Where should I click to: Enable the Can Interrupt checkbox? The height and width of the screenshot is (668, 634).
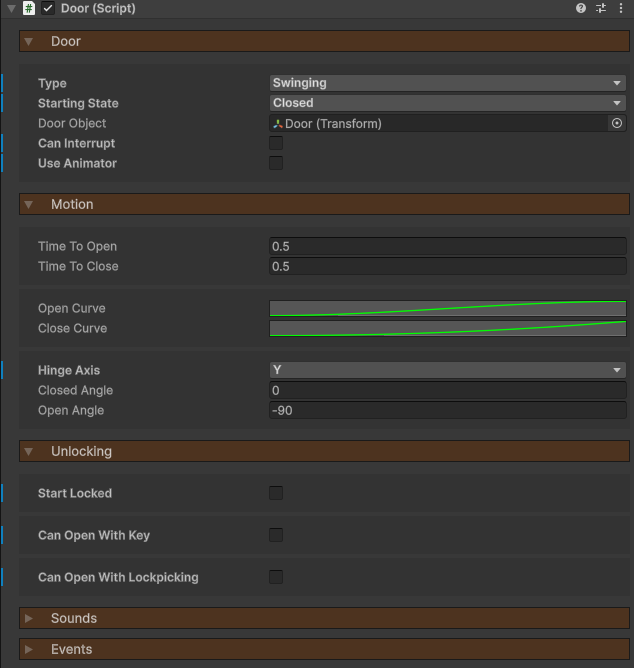[276, 144]
